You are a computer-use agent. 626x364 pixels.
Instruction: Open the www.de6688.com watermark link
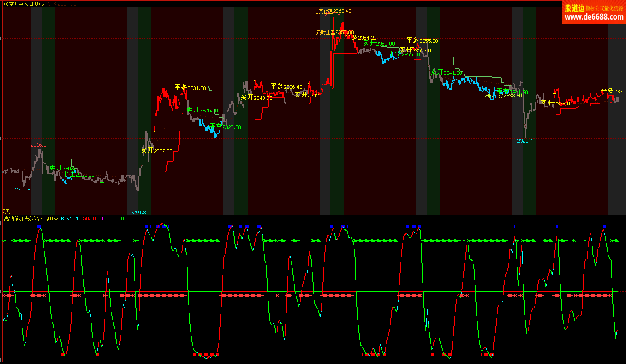[x=594, y=17]
